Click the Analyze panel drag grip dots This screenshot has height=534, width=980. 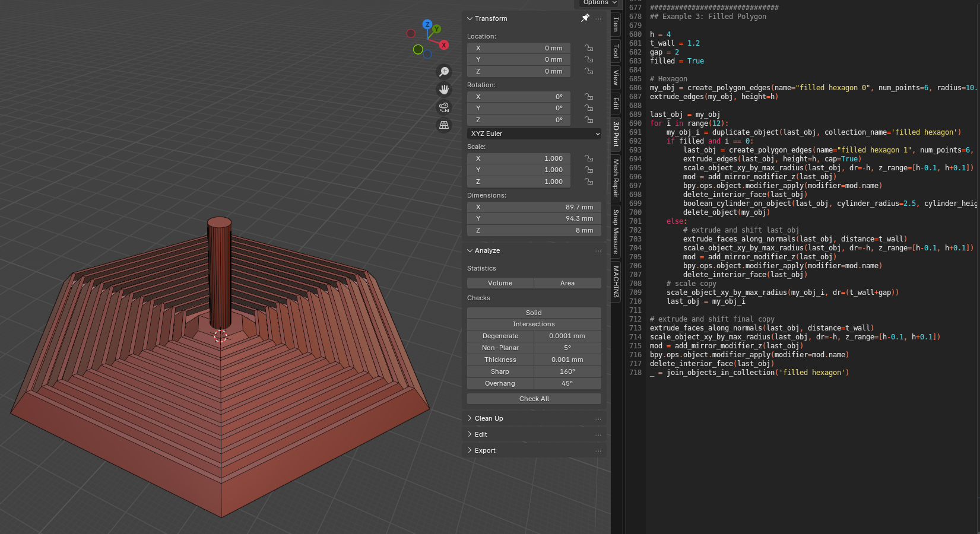point(598,251)
